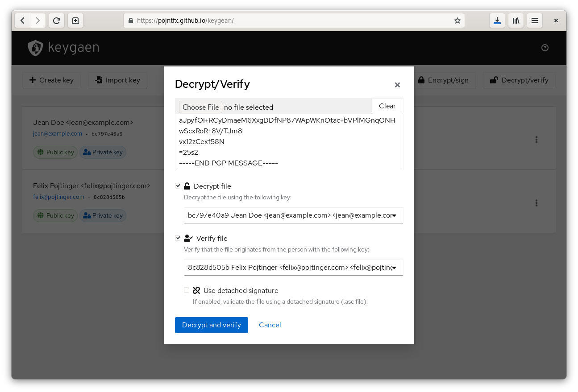Click the key ID text bc797e40a9
The image size is (578, 392).
coord(107,134)
